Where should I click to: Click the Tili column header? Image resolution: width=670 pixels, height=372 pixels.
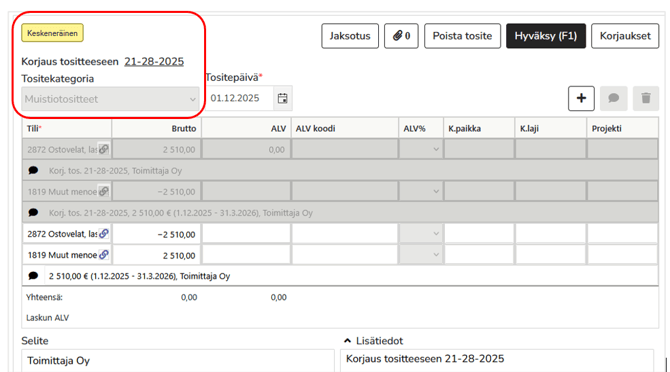point(67,129)
